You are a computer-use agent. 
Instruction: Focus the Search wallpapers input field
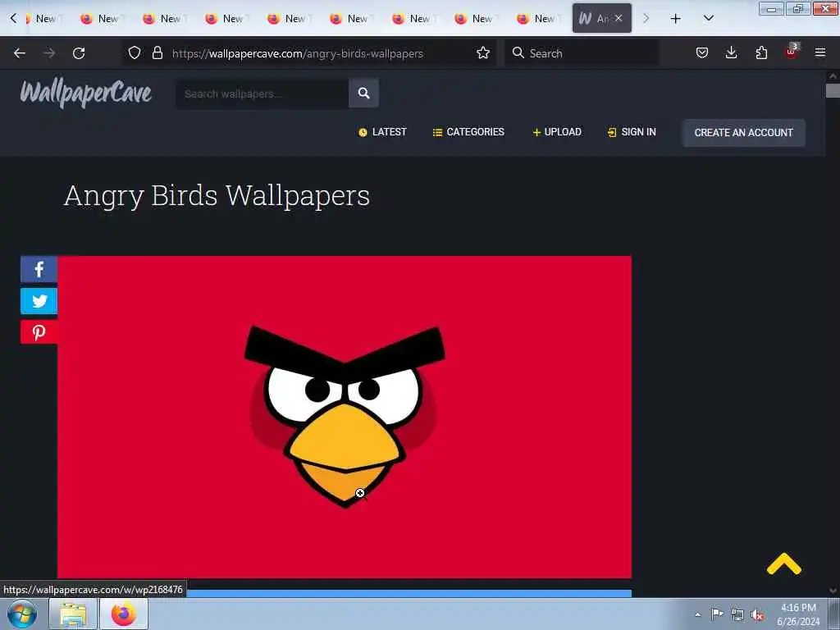(262, 94)
